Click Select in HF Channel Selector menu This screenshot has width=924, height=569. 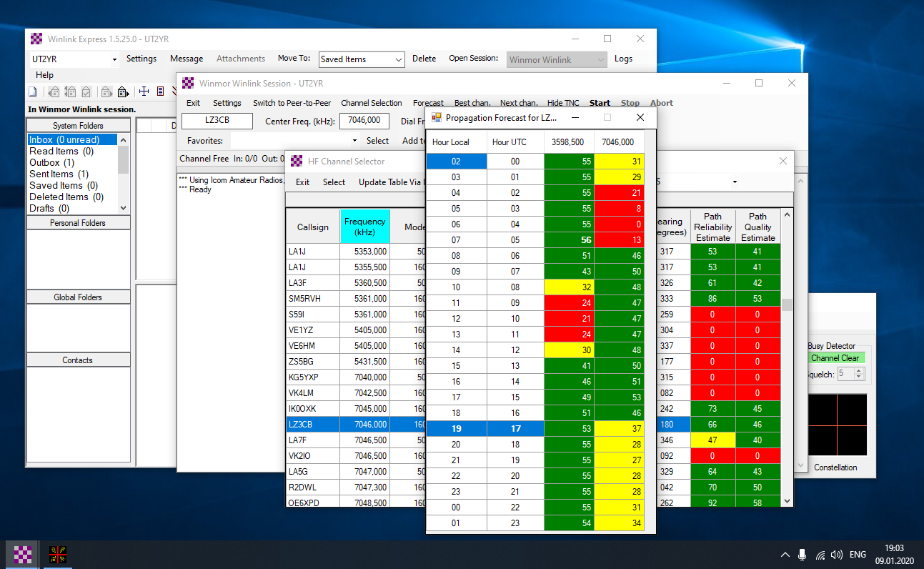coord(334,182)
